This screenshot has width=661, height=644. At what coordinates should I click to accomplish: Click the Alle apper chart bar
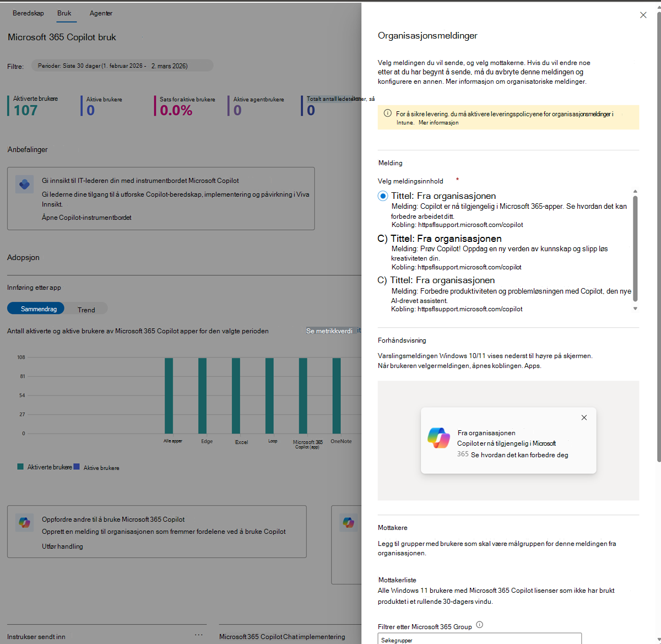point(169,396)
